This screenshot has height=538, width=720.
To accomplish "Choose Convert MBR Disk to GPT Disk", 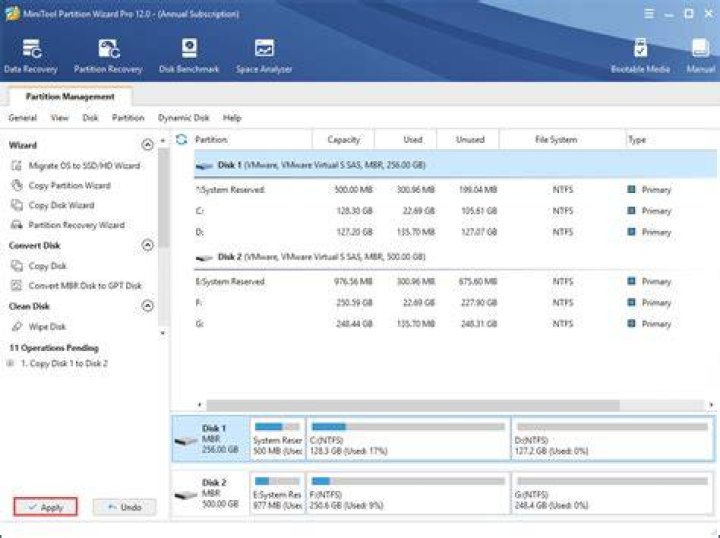I will pos(76,286).
